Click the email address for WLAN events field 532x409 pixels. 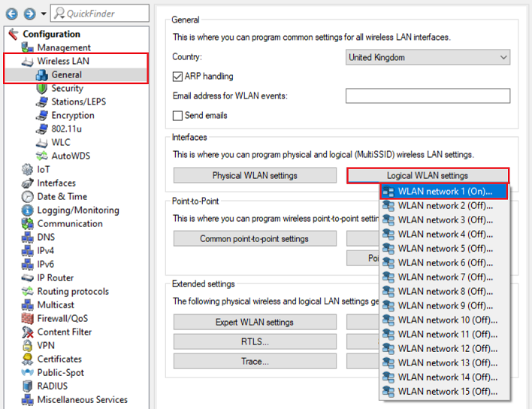[x=428, y=96]
